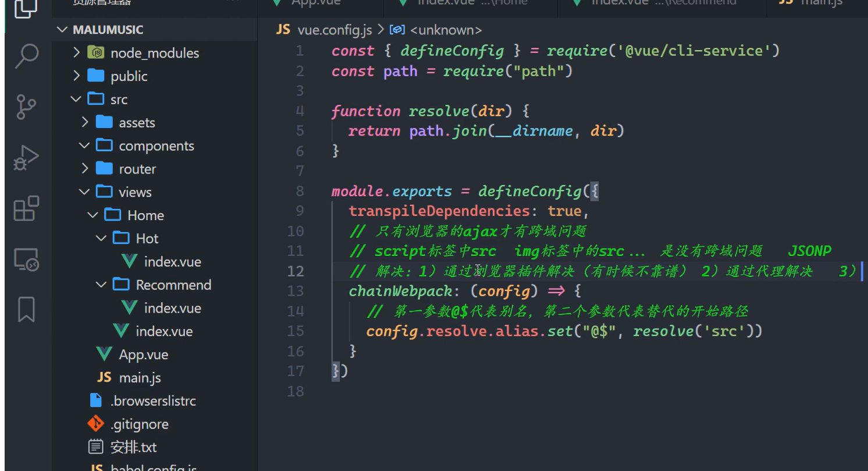Click the public folder icon
The width and height of the screenshot is (868, 471).
click(x=95, y=76)
